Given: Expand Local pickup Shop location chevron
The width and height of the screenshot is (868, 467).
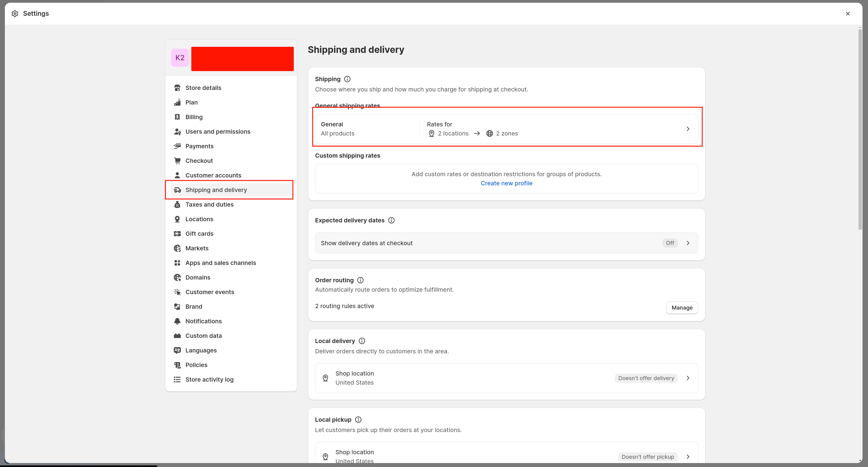Looking at the screenshot, I should [688, 457].
